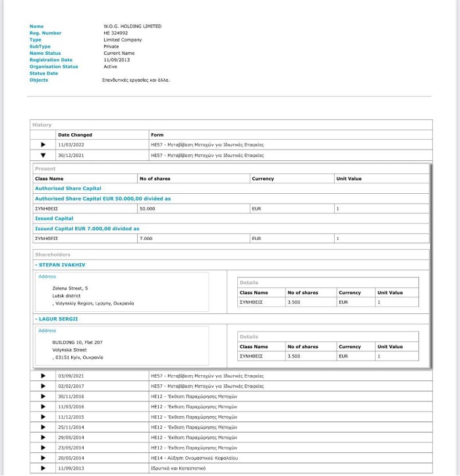The image size is (460, 476).
Task: Click the STEPAN IVAKHIV shareholder heading
Action: coord(61,265)
